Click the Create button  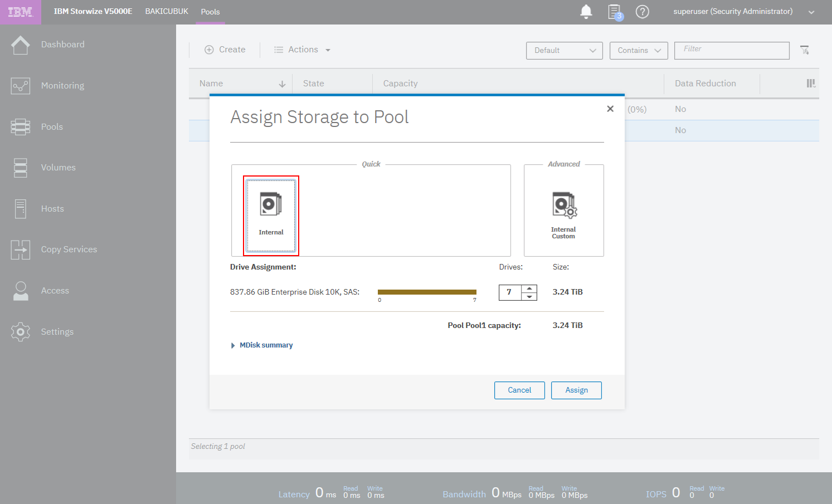point(225,50)
